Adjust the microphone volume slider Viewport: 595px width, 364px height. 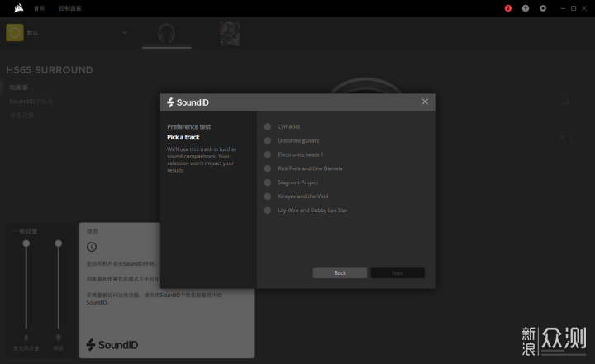coord(26,243)
